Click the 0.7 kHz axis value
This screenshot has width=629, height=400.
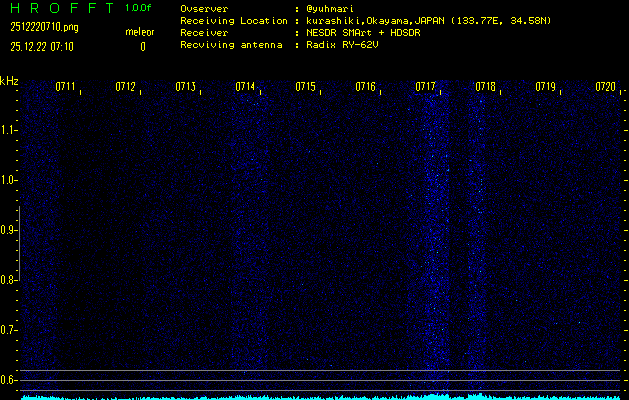point(8,330)
